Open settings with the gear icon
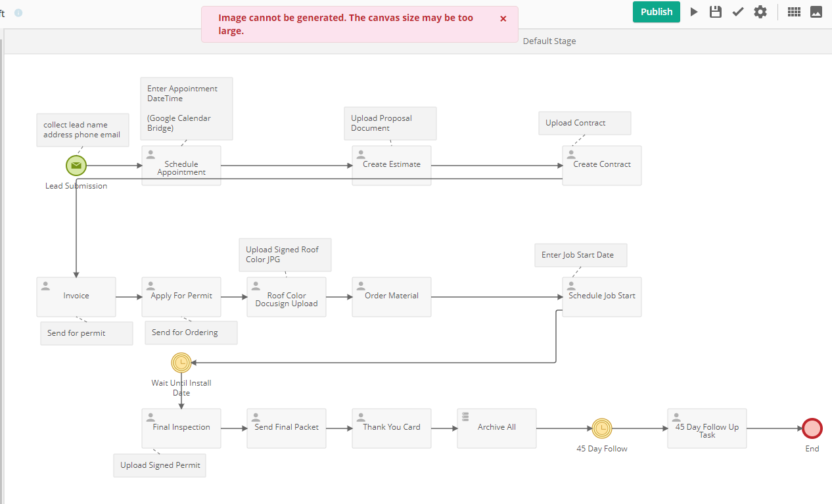 click(x=760, y=12)
